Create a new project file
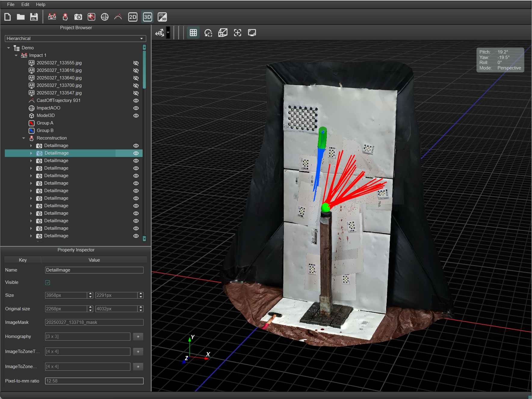Screen dimensions: 532x399 [x=8, y=17]
